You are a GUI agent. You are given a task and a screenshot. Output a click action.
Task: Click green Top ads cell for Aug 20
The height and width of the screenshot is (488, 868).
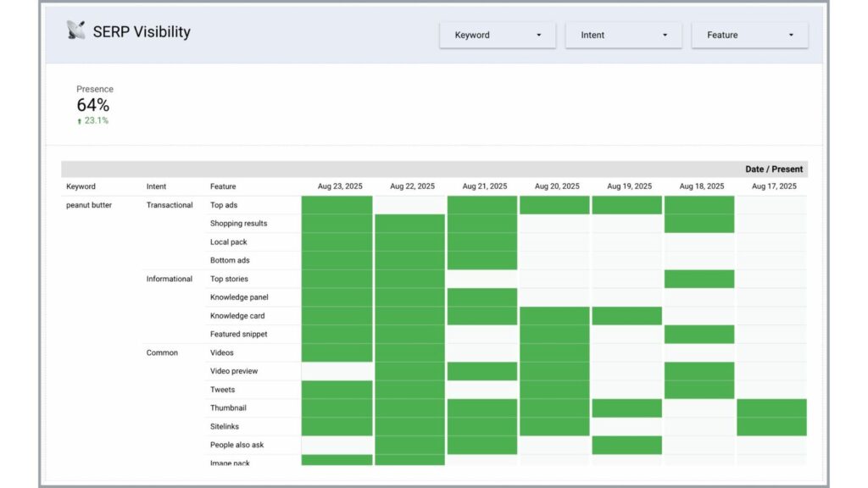click(x=554, y=205)
